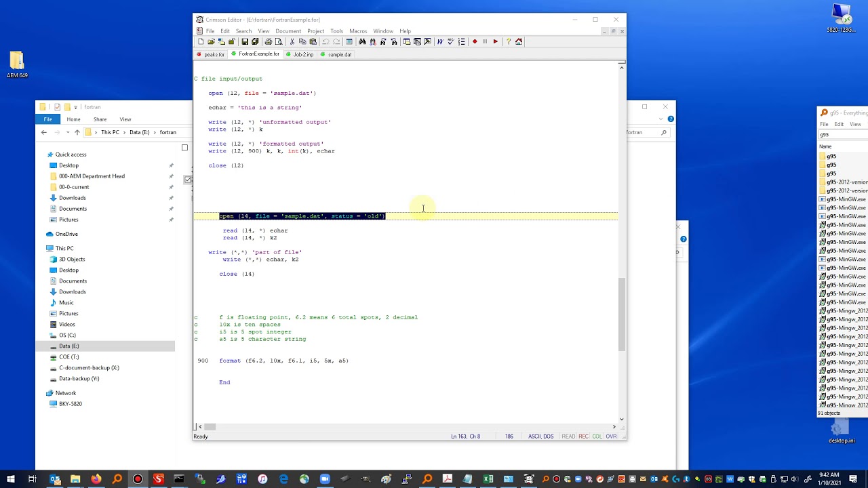Open the Search menu

coord(243,31)
